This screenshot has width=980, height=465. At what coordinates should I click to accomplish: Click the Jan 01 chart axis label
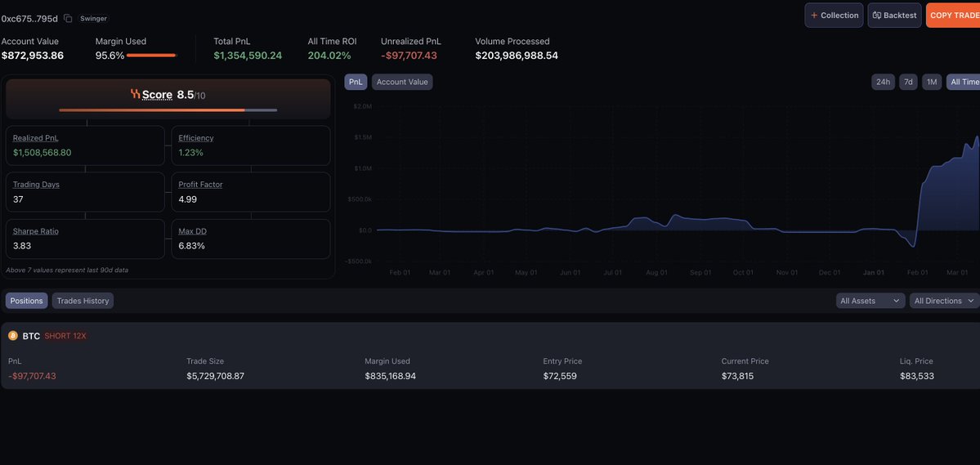tap(873, 272)
